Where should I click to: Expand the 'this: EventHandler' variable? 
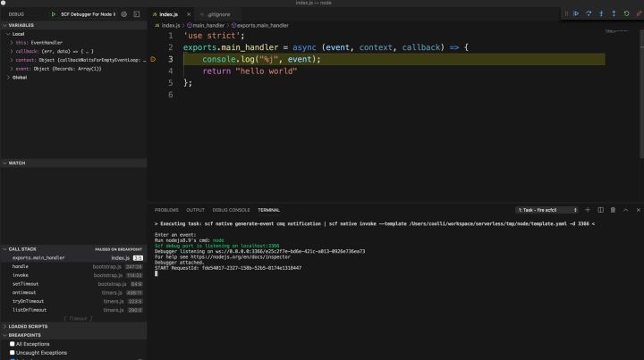[74, 43]
